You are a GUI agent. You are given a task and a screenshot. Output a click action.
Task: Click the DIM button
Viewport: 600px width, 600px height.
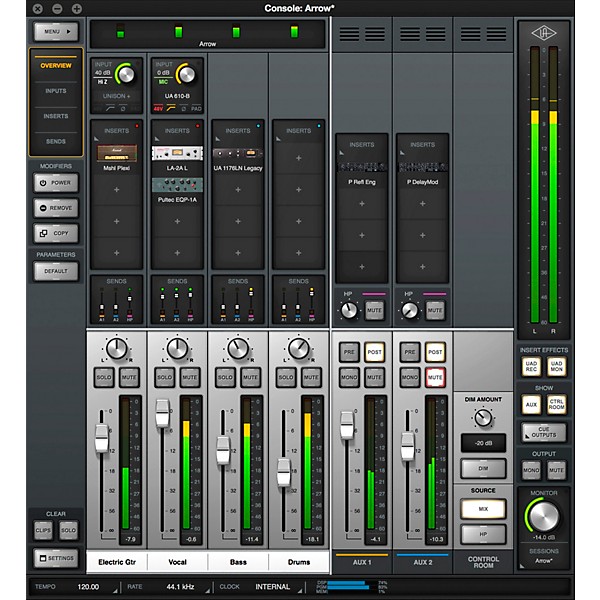(x=483, y=468)
